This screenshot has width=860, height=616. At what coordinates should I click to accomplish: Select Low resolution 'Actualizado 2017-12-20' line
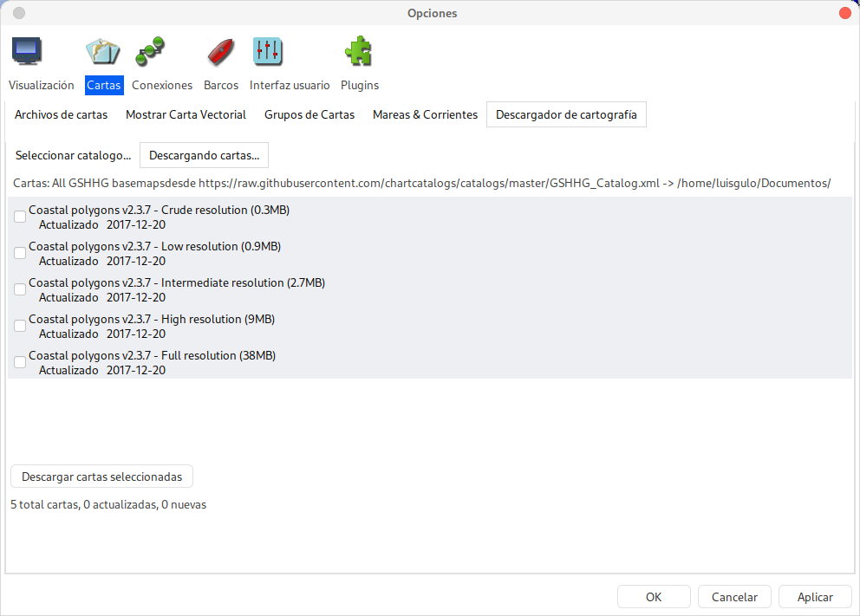coord(102,261)
